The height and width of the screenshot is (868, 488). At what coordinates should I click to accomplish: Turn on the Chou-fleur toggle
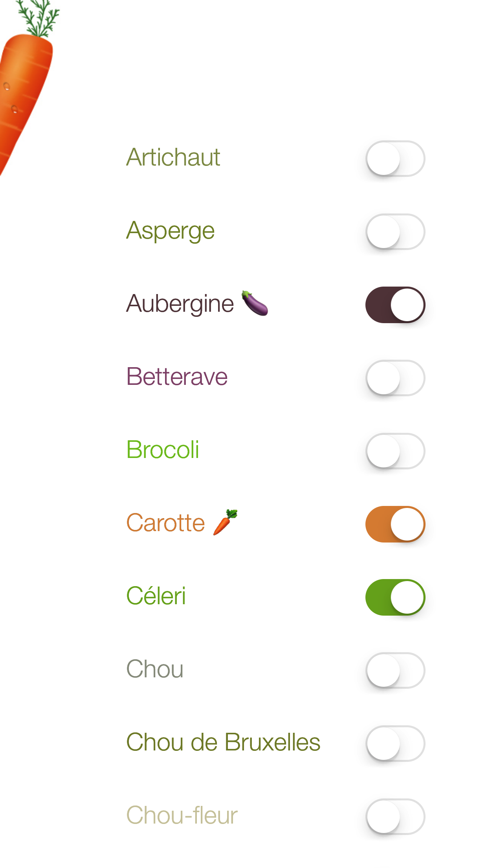coord(395,817)
